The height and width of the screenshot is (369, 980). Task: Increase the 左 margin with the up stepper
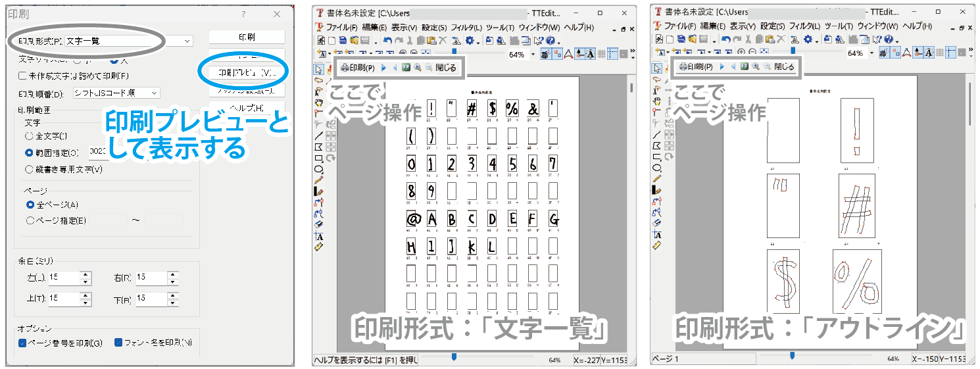pos(85,274)
